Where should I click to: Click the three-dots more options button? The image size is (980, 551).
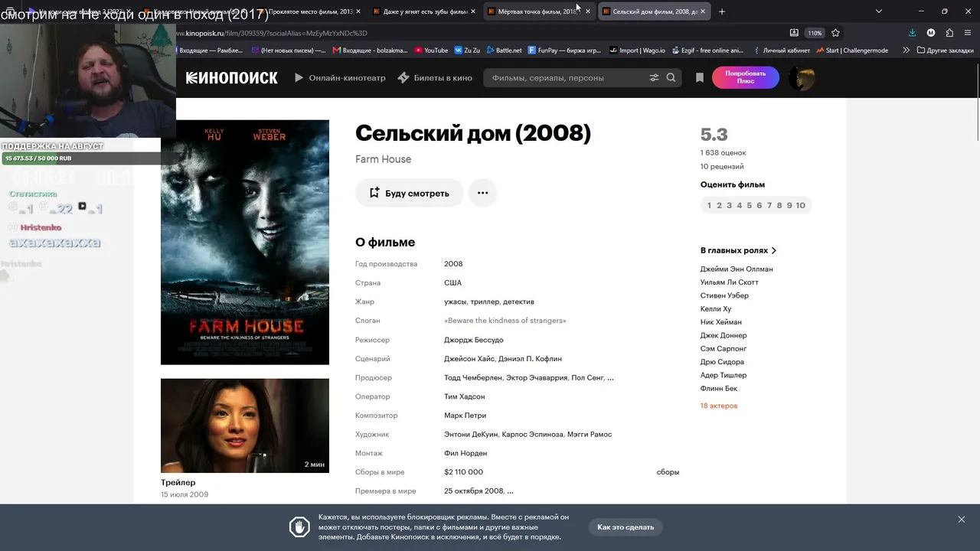coord(482,193)
